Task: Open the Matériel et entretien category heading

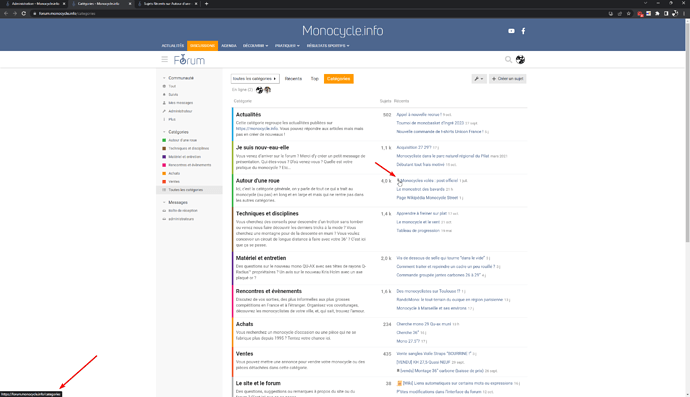Action: click(261, 258)
